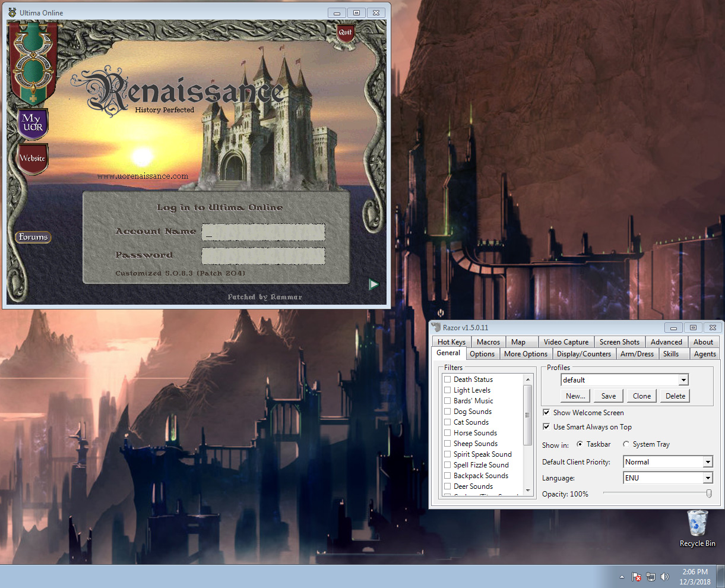Viewport: 725px width, 588px height.
Task: Open the My UOR shield button
Action: (32, 124)
